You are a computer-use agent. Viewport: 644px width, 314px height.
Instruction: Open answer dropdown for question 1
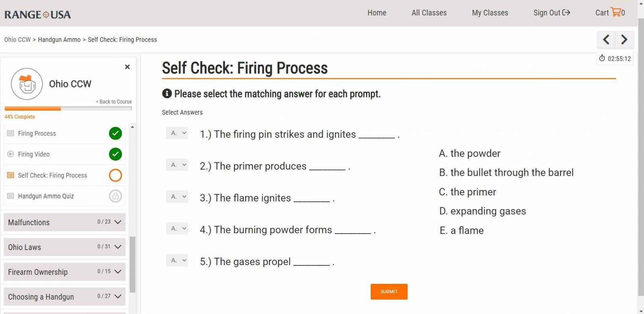177,133
